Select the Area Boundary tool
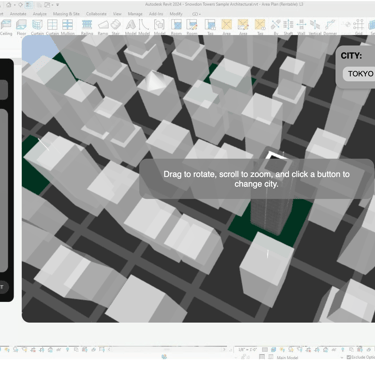 click(x=243, y=27)
